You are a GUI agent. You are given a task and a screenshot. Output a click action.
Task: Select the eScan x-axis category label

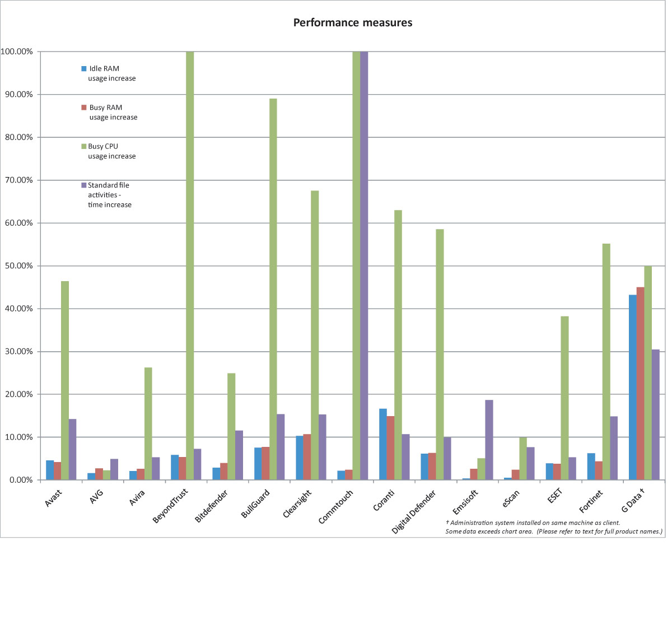511,498
